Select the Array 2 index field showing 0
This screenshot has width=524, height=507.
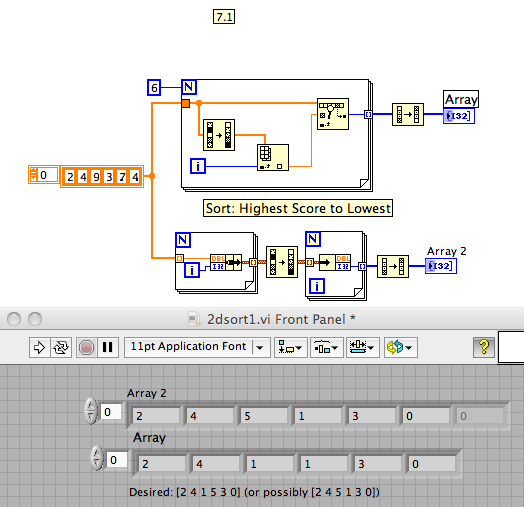[111, 412]
